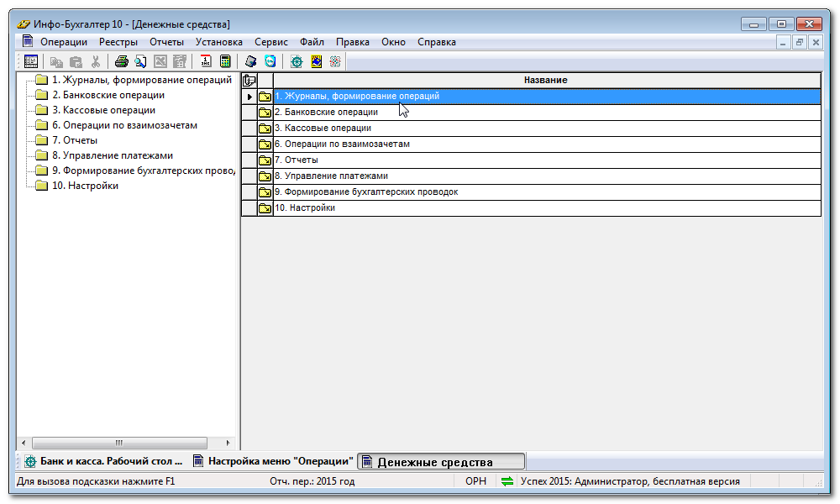Click the dark book reference icon

pyautogui.click(x=250, y=61)
